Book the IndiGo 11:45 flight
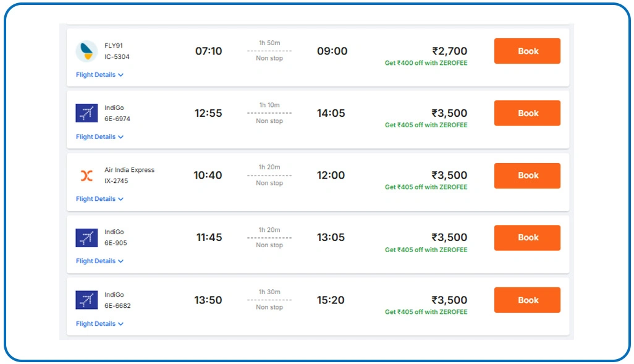 (x=527, y=237)
